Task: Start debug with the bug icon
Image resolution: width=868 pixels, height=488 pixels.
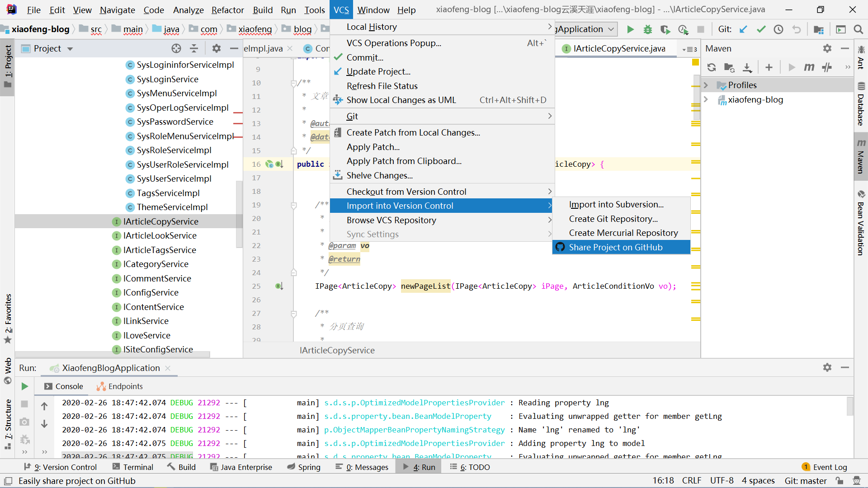Action: coord(648,29)
